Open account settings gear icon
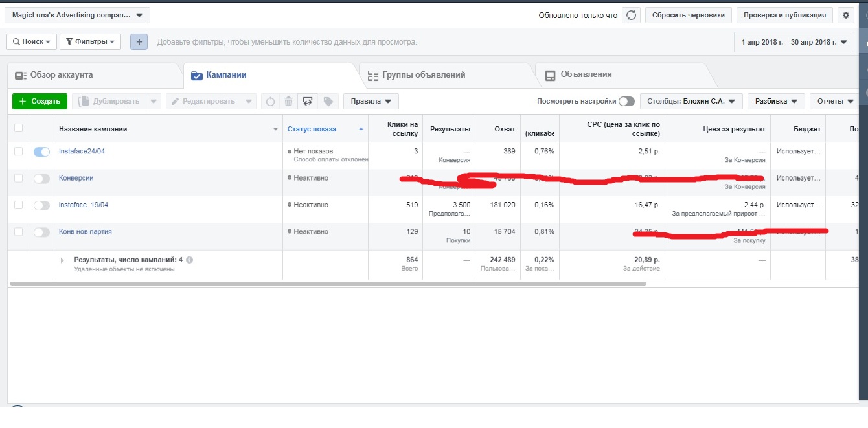The image size is (868, 428). [845, 15]
